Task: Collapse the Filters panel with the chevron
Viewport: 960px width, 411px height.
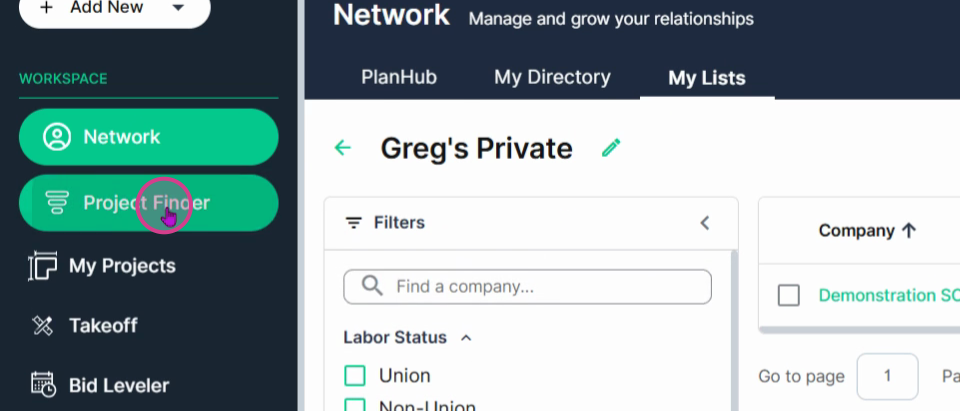Action: tap(705, 223)
